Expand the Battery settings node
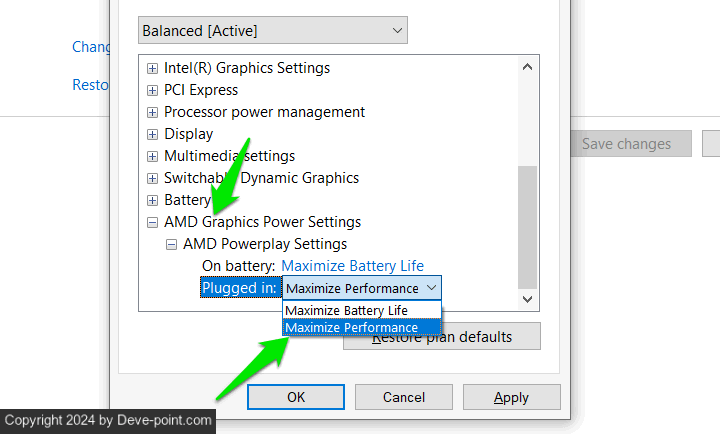This screenshot has height=434, width=720. (153, 200)
